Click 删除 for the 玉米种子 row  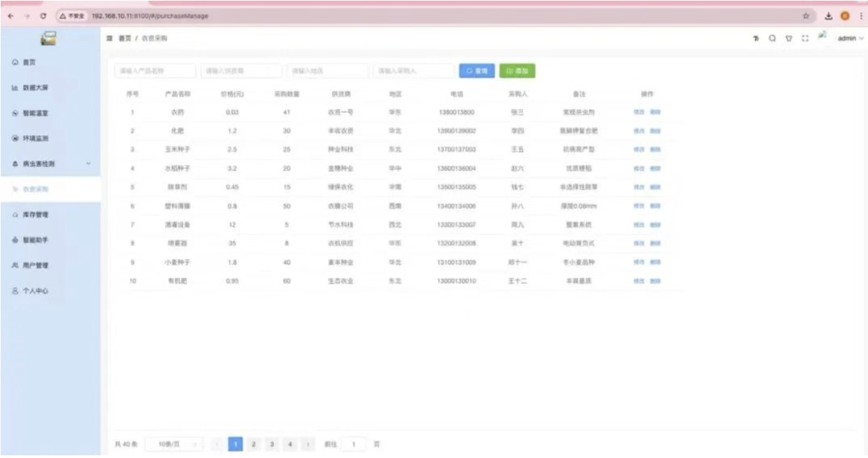point(655,149)
